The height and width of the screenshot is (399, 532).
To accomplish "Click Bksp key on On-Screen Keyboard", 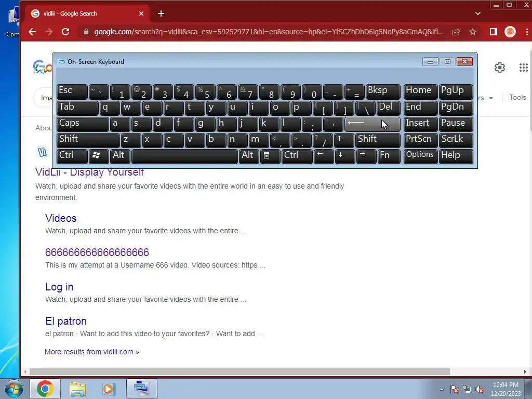I will coord(383,91).
